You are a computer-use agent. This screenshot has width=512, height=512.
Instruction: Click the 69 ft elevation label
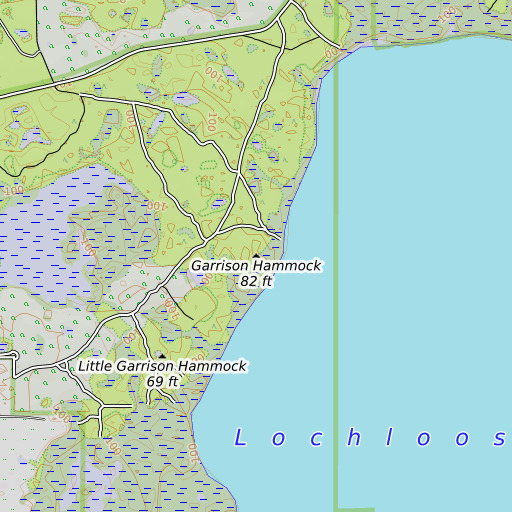pos(162,382)
